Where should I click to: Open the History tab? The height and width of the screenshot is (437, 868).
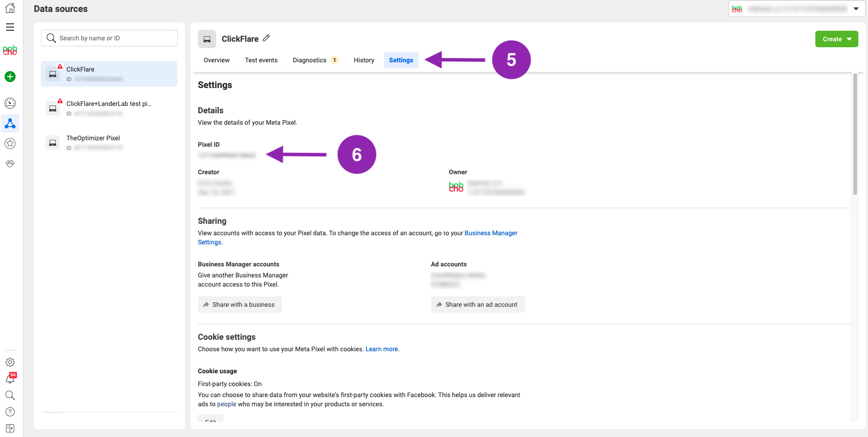364,60
